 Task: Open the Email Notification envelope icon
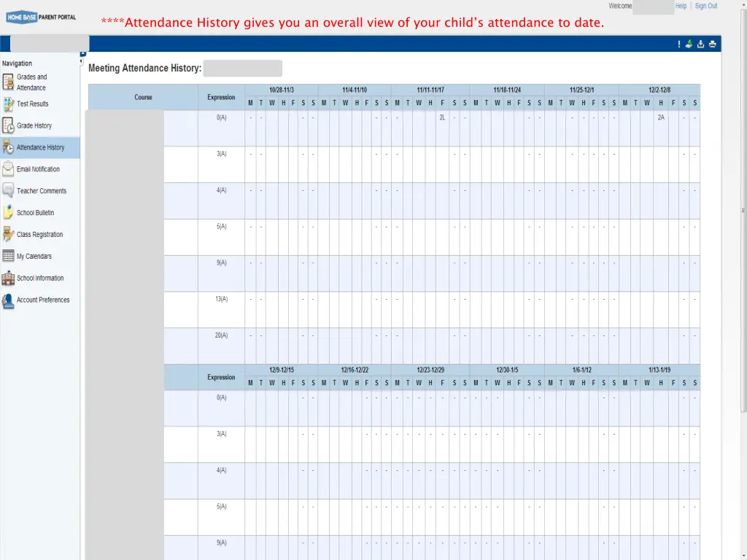[x=8, y=169]
